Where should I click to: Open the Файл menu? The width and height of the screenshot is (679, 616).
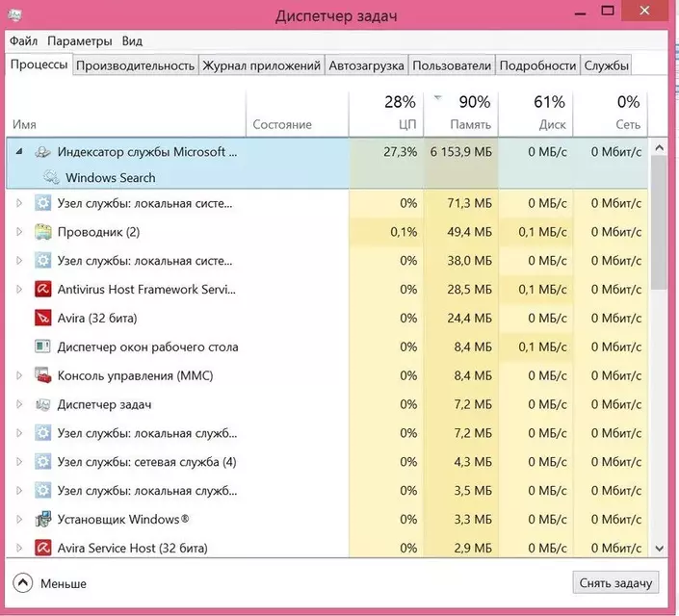click(x=23, y=41)
